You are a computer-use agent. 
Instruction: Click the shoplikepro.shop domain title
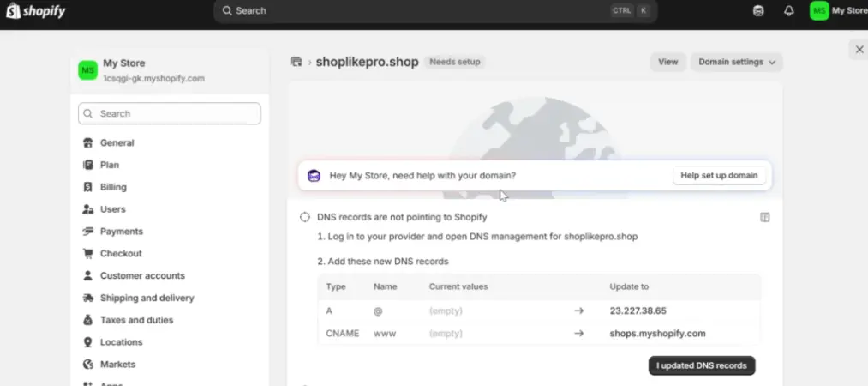point(367,62)
